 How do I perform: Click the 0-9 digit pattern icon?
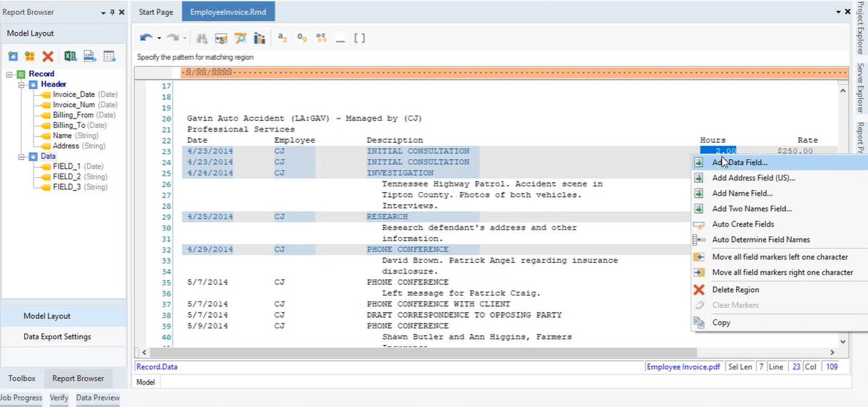tap(302, 39)
